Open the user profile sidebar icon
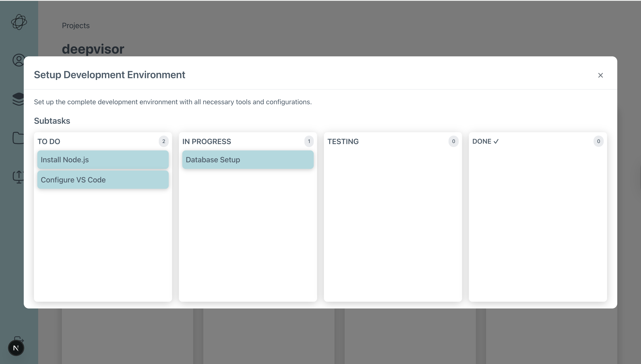This screenshot has width=641, height=364. click(x=18, y=60)
